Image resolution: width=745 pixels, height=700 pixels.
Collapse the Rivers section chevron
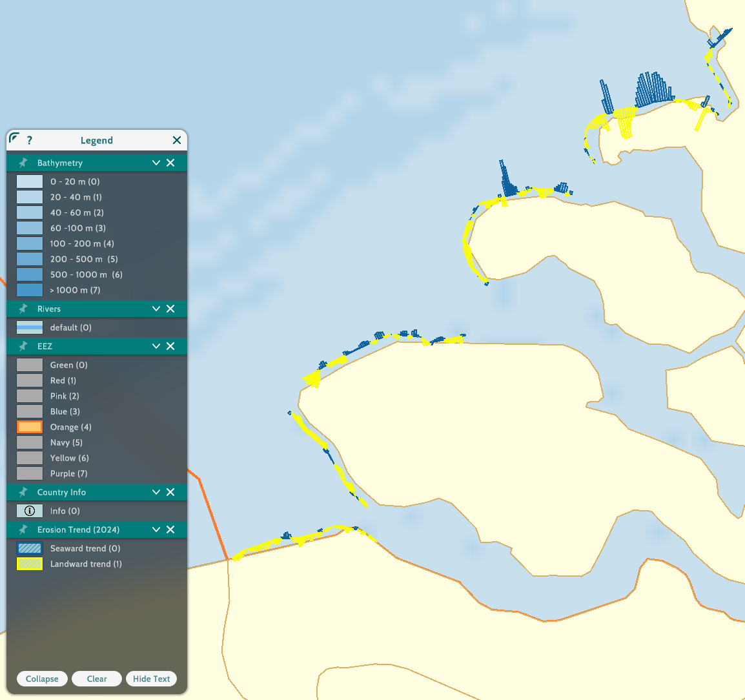point(156,309)
